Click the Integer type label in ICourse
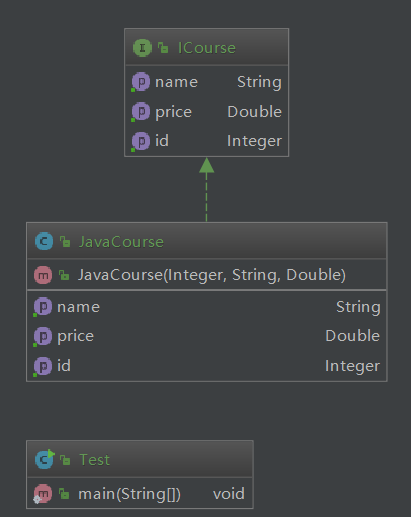 tap(254, 141)
